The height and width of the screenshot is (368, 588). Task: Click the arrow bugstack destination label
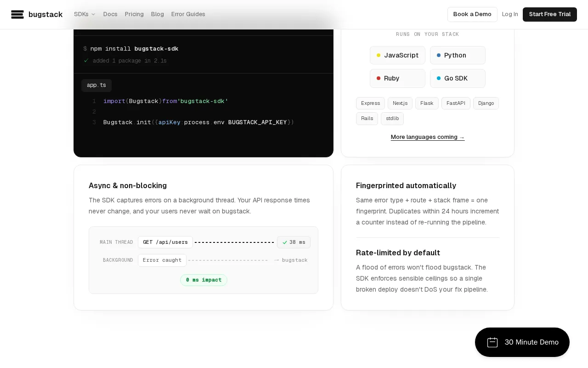click(291, 260)
